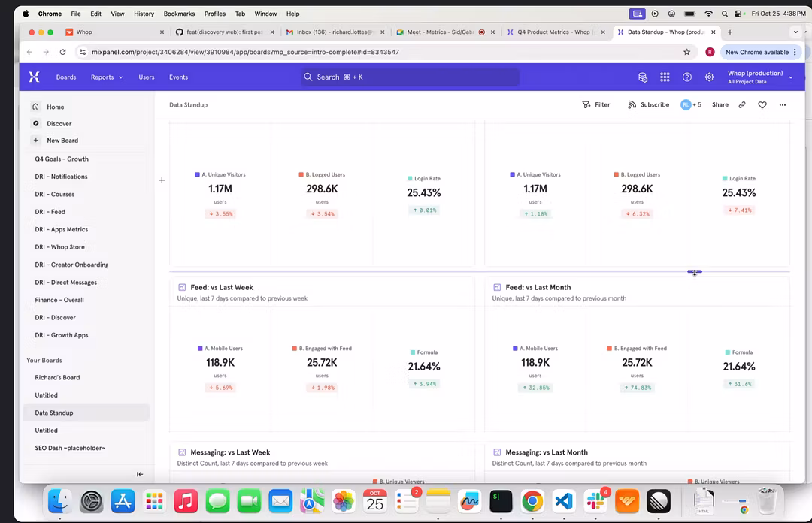Open the Filter option for the board
The image size is (812, 523).
pos(596,105)
